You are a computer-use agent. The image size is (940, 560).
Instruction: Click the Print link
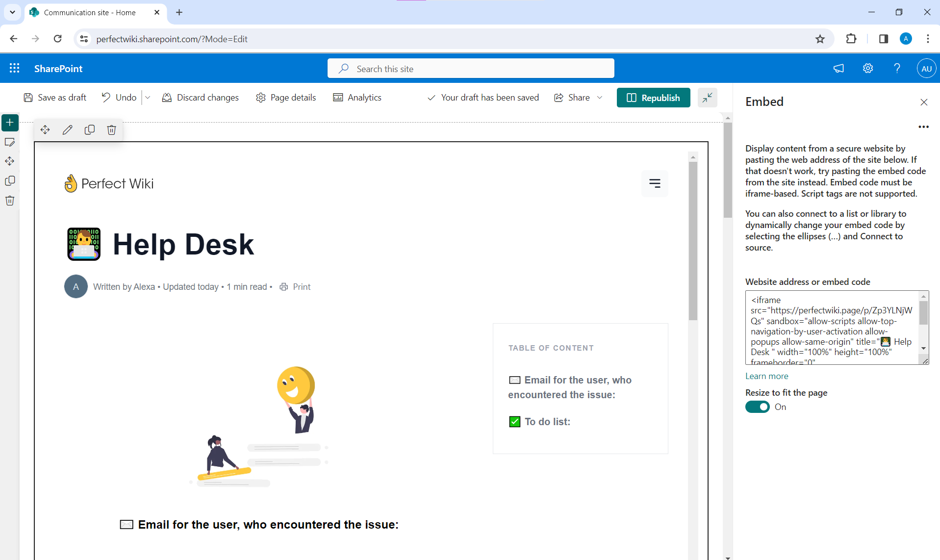[295, 287]
